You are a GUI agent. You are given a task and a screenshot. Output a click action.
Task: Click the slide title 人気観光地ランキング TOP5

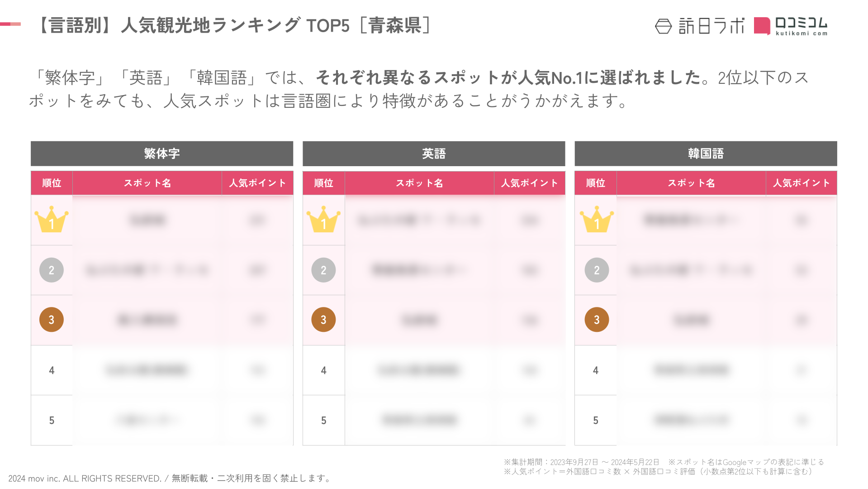tap(235, 25)
